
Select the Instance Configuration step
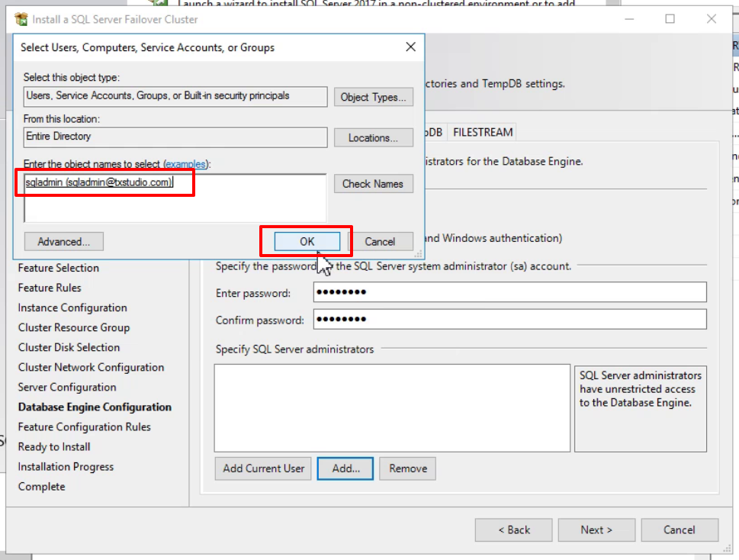click(72, 307)
